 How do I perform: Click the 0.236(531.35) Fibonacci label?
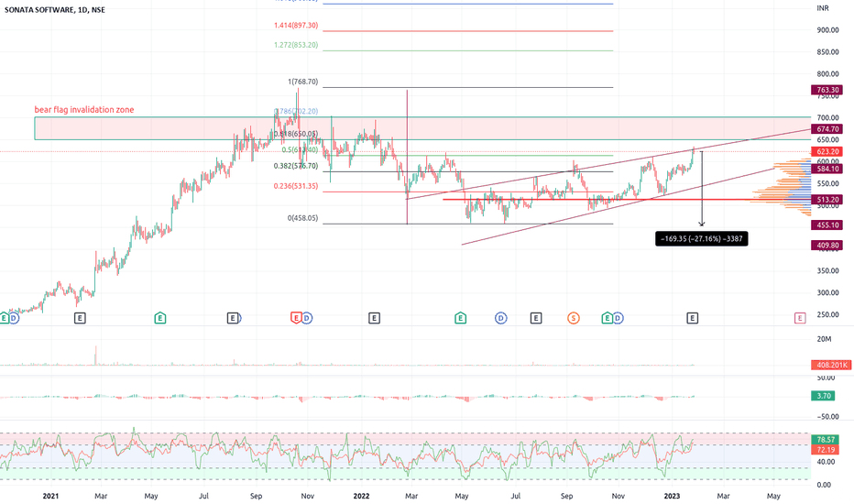coord(296,186)
